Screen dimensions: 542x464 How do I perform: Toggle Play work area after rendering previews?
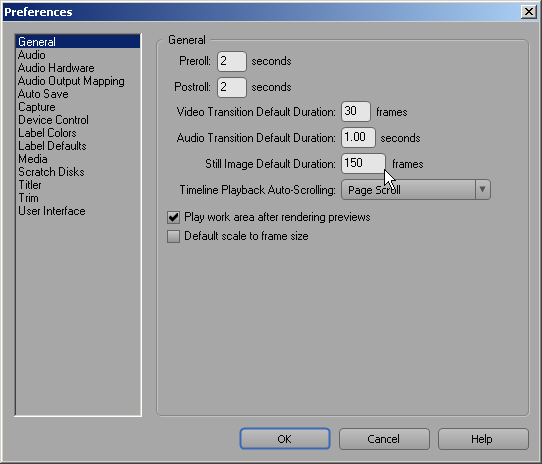click(x=174, y=217)
